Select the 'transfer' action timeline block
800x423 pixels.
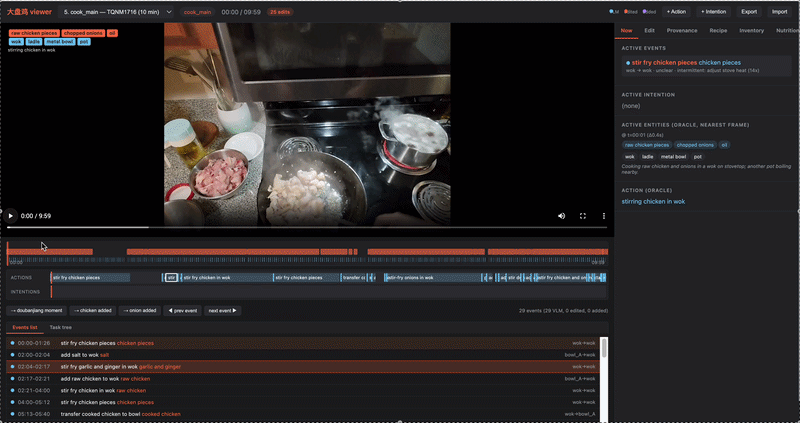353,278
